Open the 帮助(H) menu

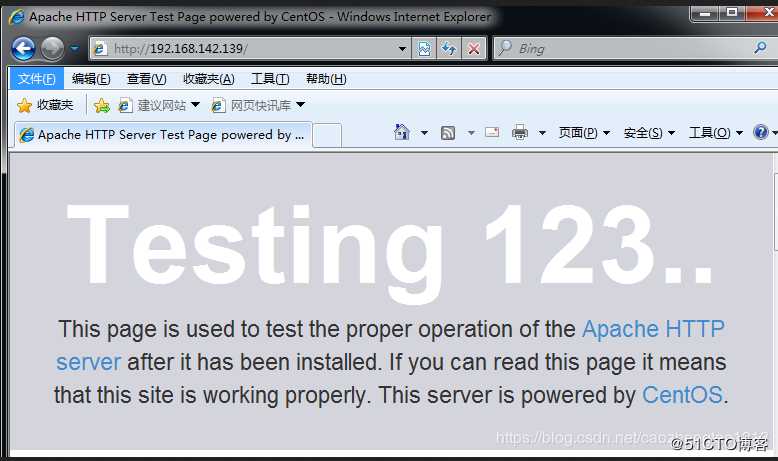pos(326,79)
